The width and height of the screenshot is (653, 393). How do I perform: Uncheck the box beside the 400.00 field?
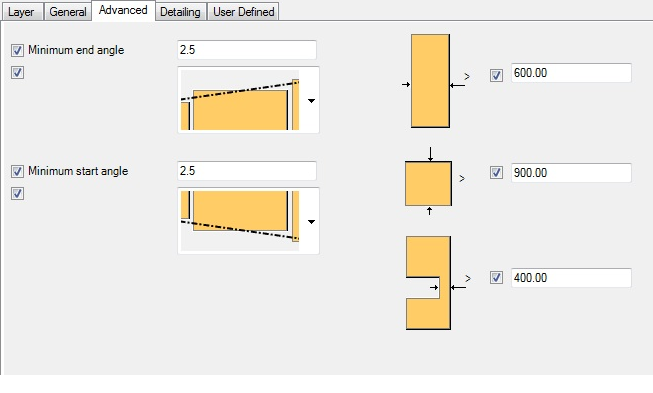coord(496,278)
